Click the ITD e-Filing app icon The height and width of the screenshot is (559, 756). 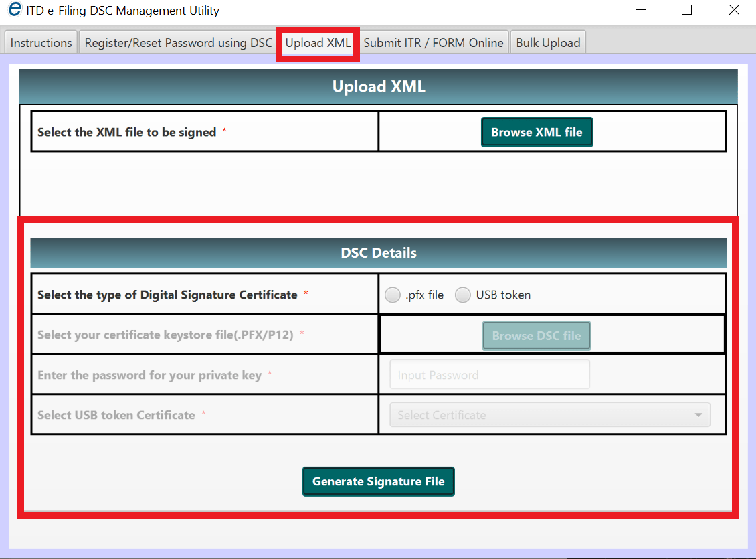click(15, 9)
